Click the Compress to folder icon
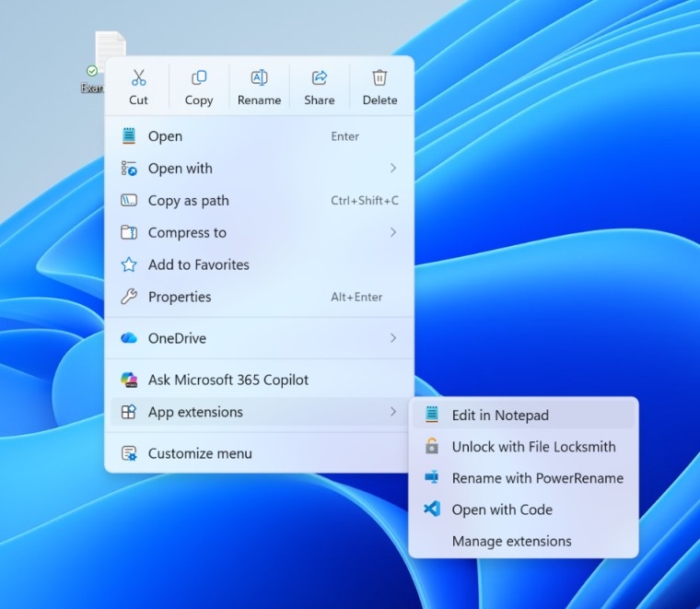700x609 pixels. (129, 232)
